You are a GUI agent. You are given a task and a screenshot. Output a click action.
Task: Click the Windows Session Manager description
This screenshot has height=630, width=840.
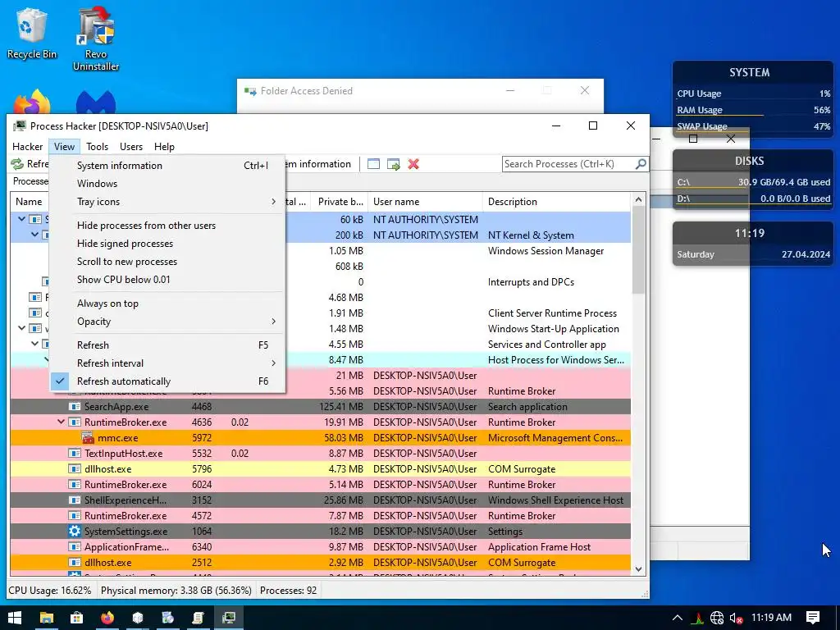[546, 251]
